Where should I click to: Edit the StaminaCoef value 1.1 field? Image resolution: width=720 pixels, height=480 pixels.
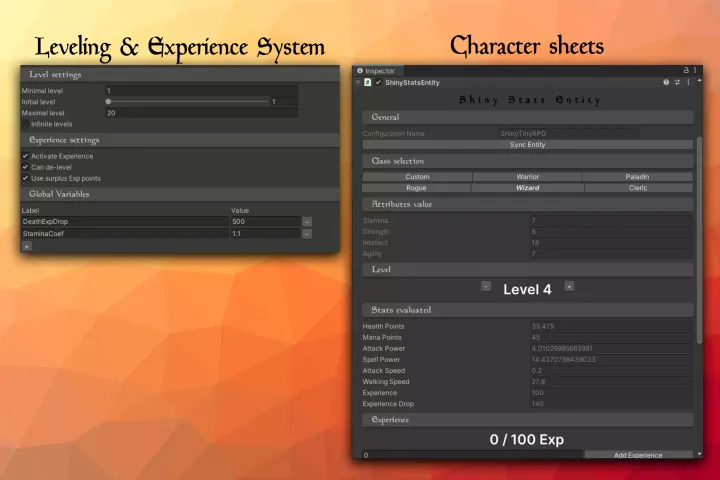click(265, 233)
